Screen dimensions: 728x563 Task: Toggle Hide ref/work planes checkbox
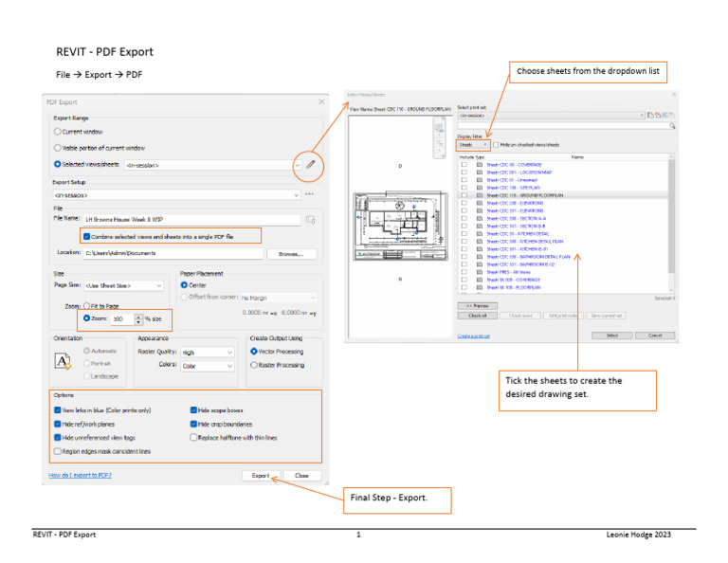[58, 424]
